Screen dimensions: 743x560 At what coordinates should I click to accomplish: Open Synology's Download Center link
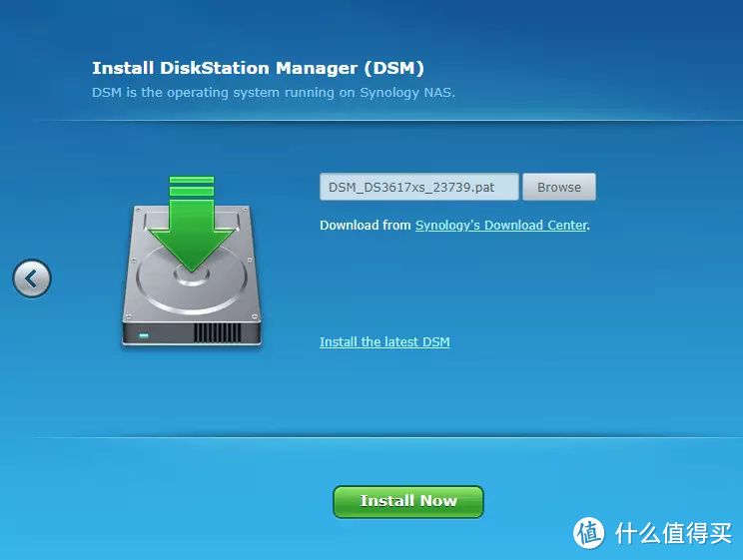point(501,226)
